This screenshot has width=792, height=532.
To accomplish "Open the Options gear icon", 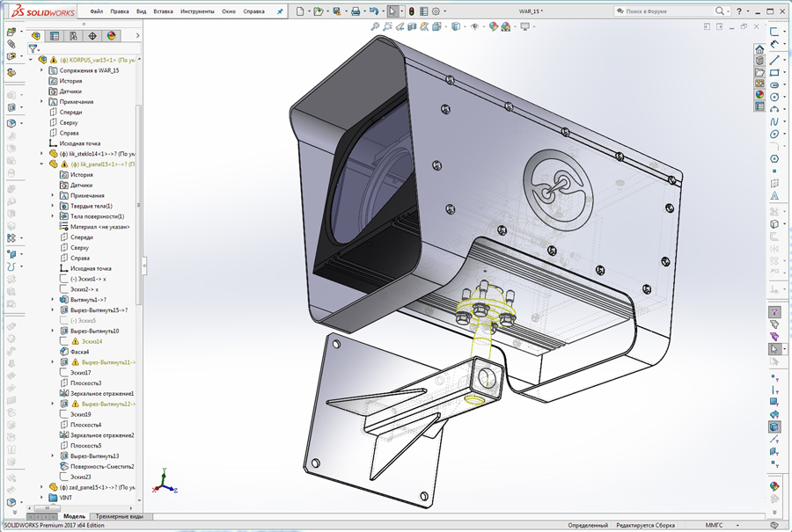I will click(435, 11).
